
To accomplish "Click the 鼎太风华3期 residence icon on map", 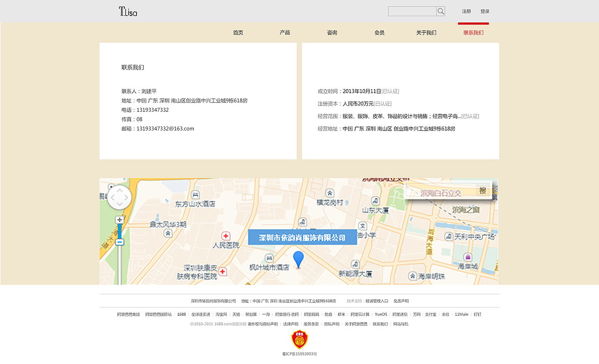I will coord(168,233).
